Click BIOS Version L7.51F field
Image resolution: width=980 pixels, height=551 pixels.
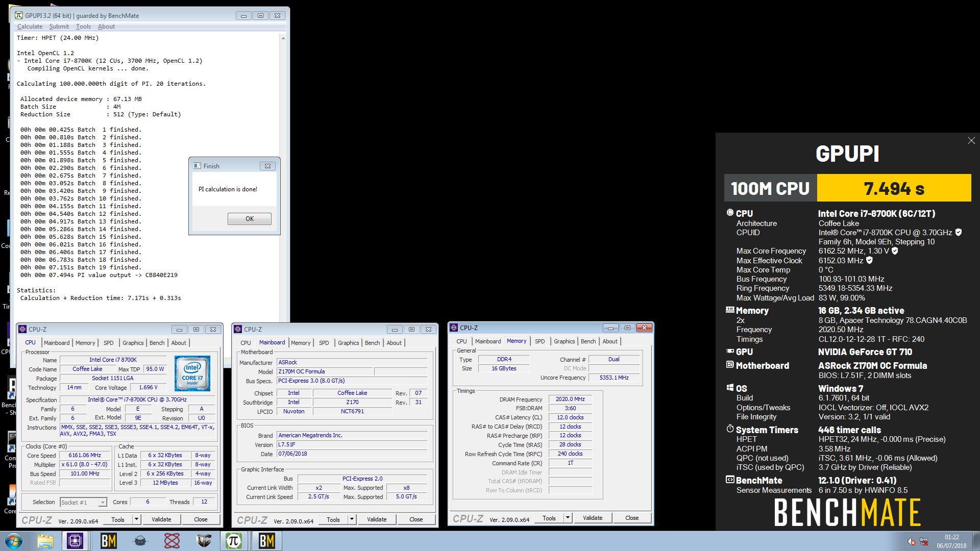352,444
